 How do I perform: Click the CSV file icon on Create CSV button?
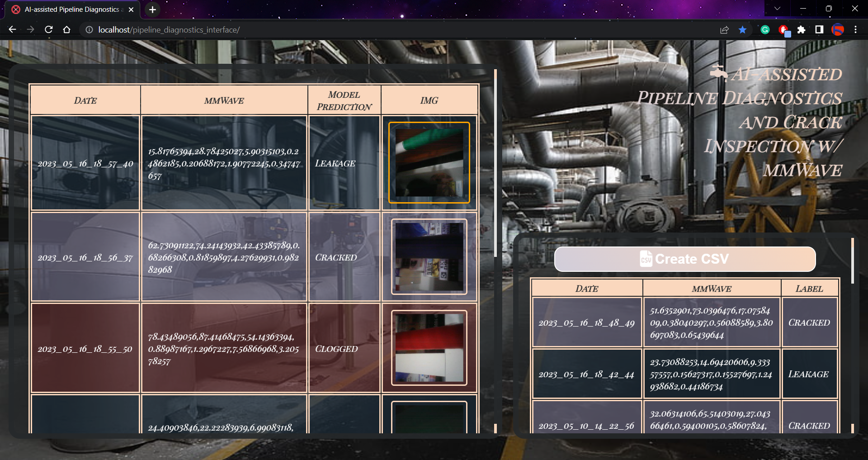tap(646, 259)
